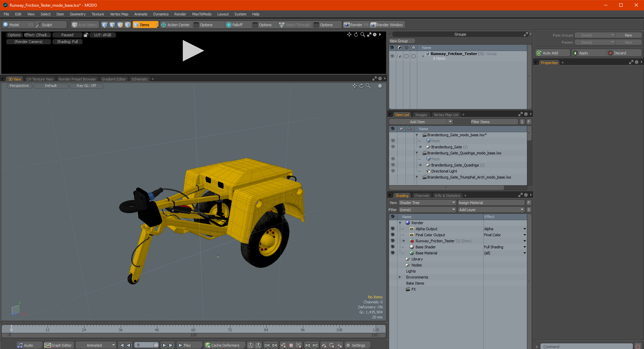The width and height of the screenshot is (644, 349).
Task: Click the current frame number field
Action: 146,345
